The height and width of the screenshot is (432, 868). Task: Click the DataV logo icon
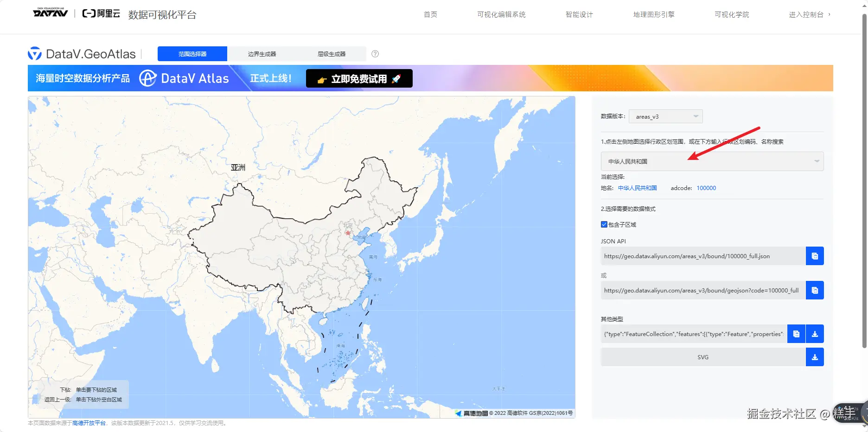point(51,13)
